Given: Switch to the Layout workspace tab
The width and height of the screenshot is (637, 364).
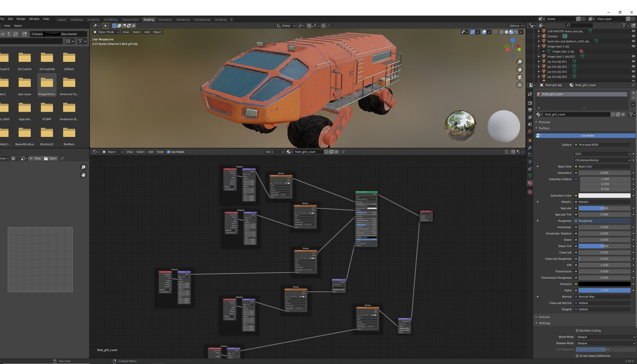Looking at the screenshot, I should [62, 20].
